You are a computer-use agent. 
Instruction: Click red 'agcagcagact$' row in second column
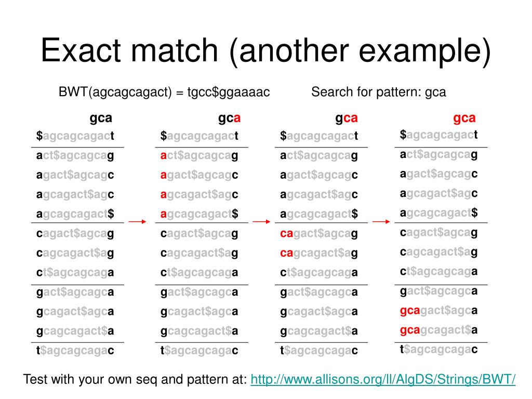tap(199, 214)
